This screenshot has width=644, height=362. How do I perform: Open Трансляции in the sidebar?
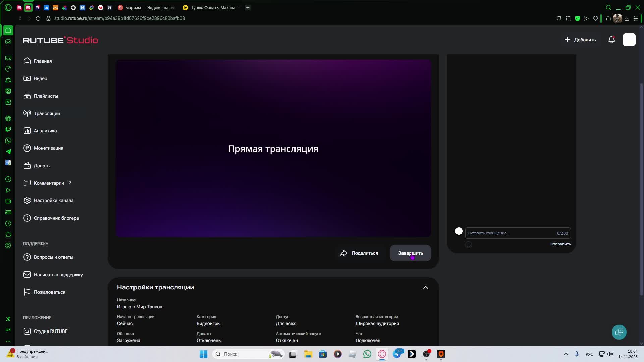47,113
